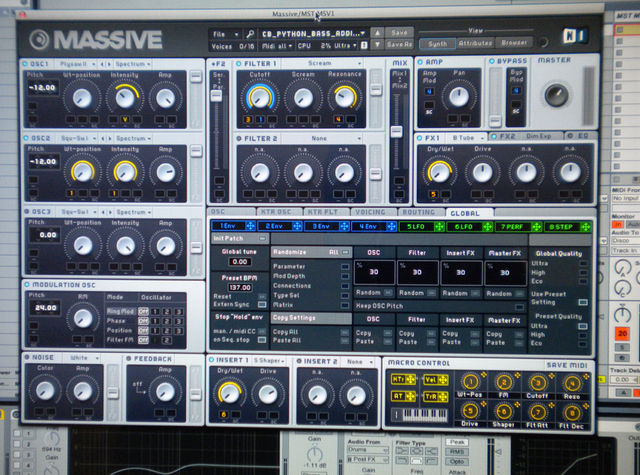Click the NI logo icon
Screen dimensions: 640x475
575,36
